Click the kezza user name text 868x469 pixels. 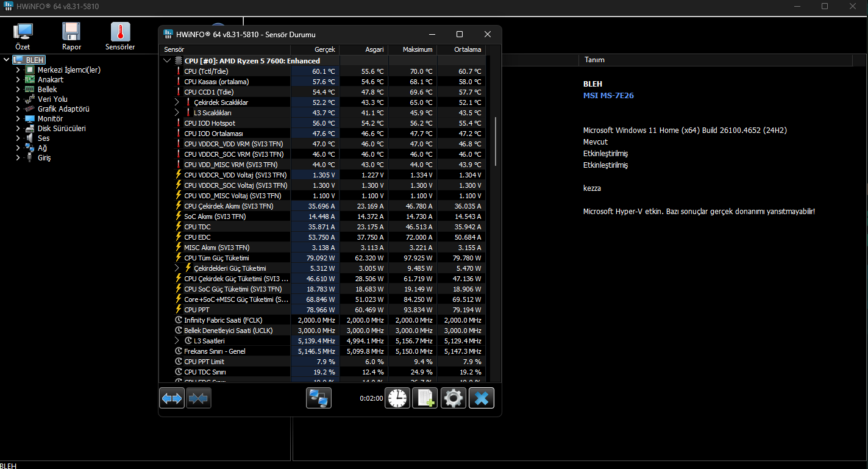point(592,188)
